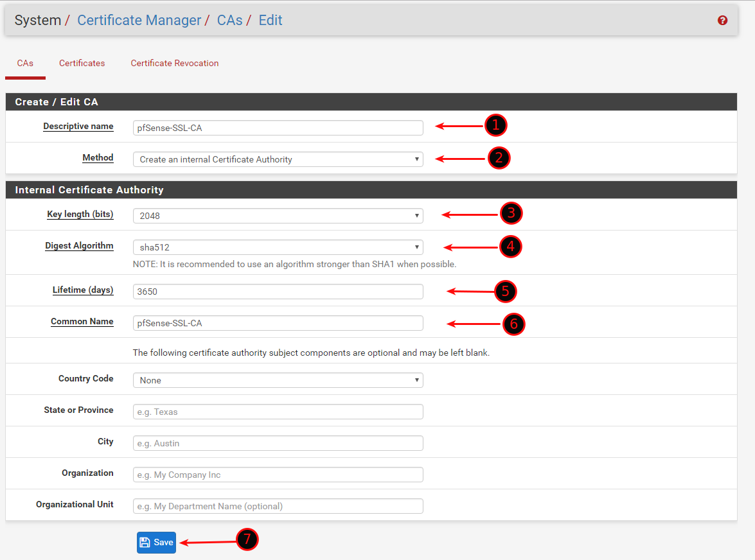Click the Digest Algorithm label

tap(80, 245)
